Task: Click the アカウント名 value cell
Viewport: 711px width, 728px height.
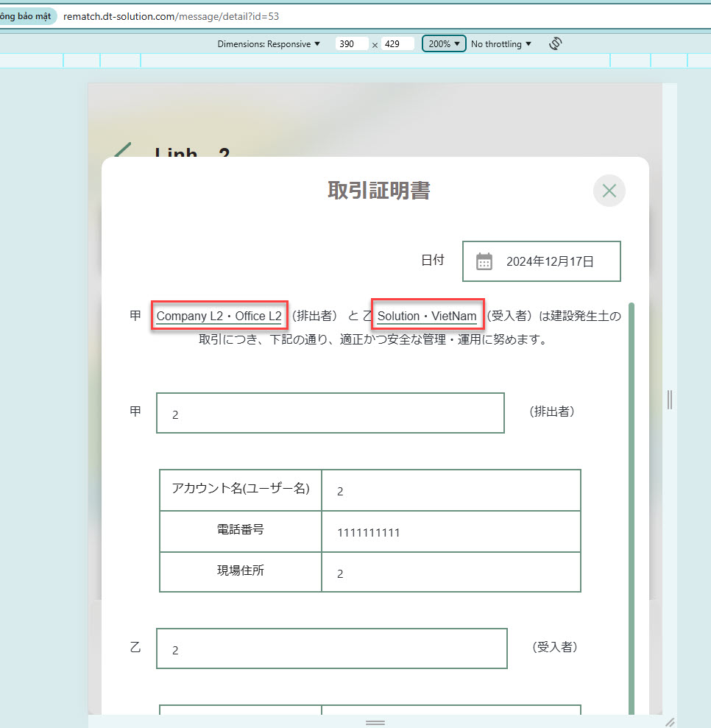Action: 450,490
